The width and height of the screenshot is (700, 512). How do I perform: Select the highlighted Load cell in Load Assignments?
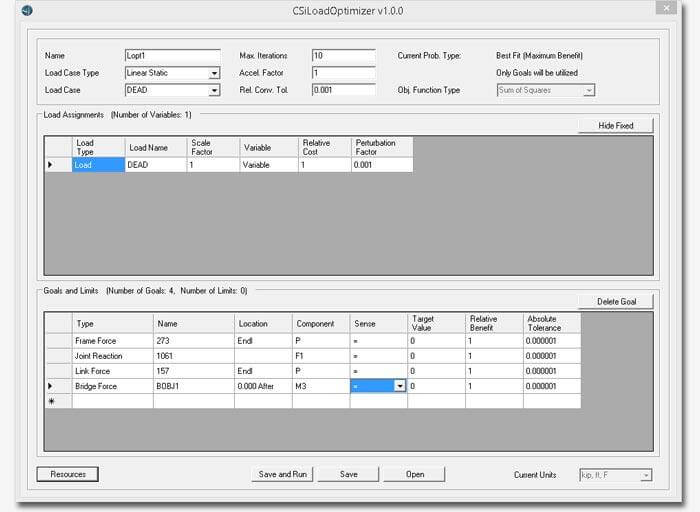pyautogui.click(x=98, y=165)
